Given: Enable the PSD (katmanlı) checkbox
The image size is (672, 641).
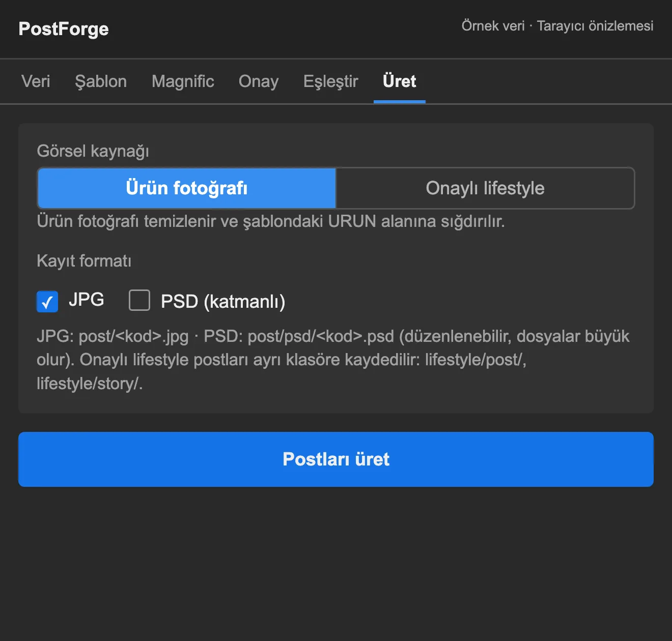Looking at the screenshot, I should [139, 300].
